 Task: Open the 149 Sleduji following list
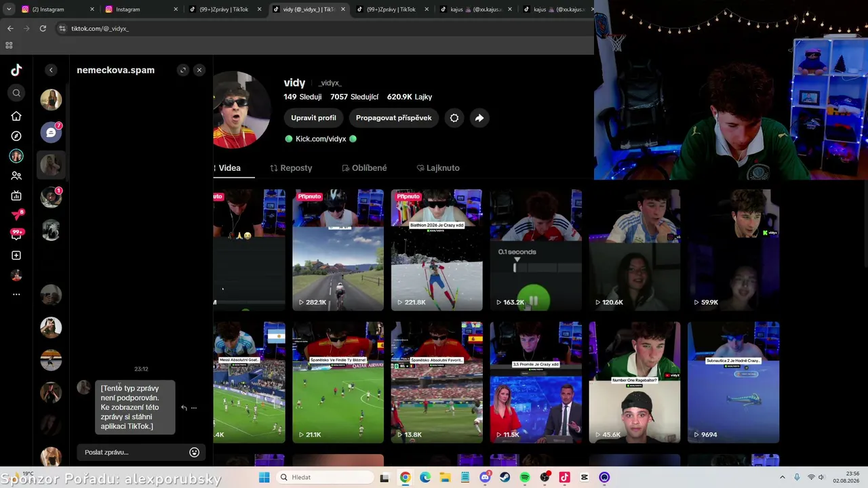302,97
